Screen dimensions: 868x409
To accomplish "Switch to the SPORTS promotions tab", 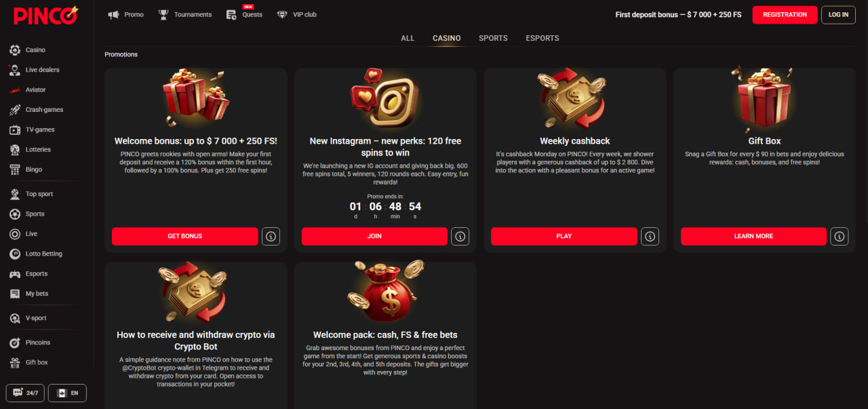I will click(x=493, y=38).
